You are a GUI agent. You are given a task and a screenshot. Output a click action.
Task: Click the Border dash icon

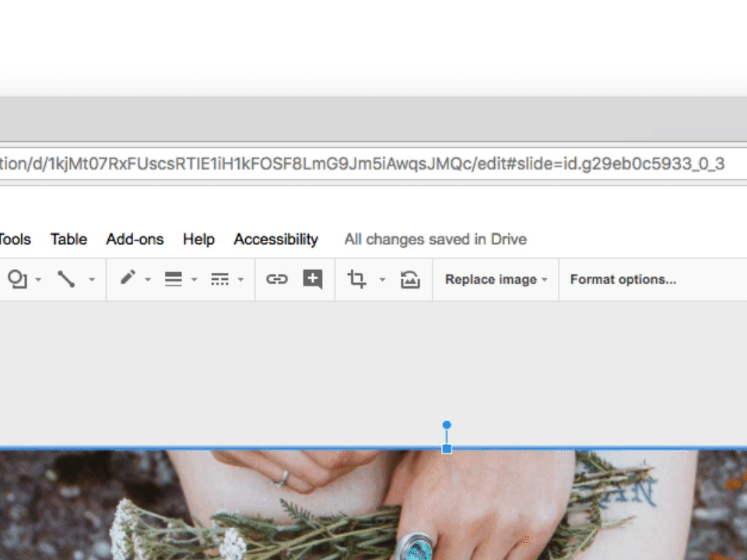pyautogui.click(x=219, y=279)
